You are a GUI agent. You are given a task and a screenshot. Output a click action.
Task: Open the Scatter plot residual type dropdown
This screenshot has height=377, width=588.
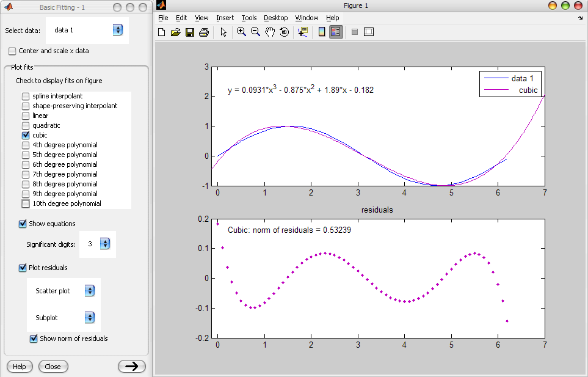[90, 291]
